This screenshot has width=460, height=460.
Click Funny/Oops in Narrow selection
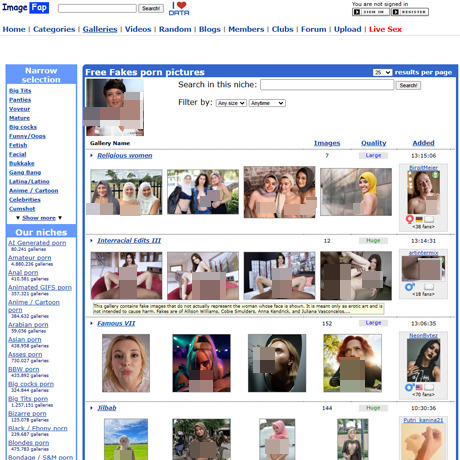click(x=27, y=136)
